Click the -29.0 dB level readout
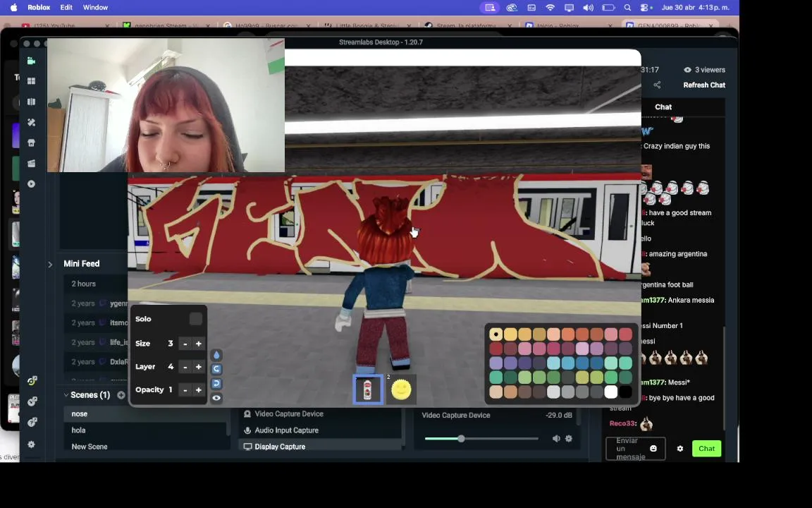812x508 pixels. pos(559,415)
